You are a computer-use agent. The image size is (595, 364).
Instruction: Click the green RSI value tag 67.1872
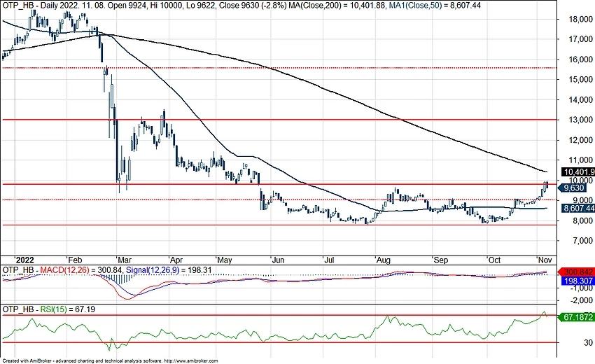576,317
